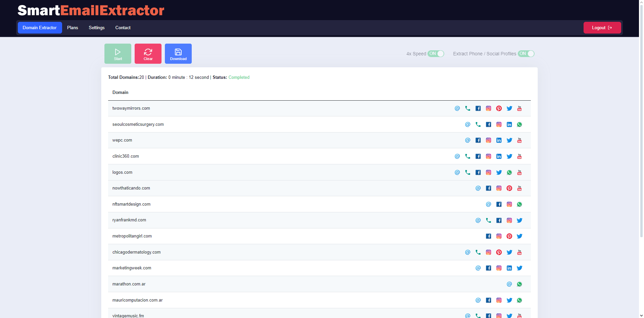Click the phone icon for chicagodermatology.com
This screenshot has width=644, height=318.
point(478,252)
